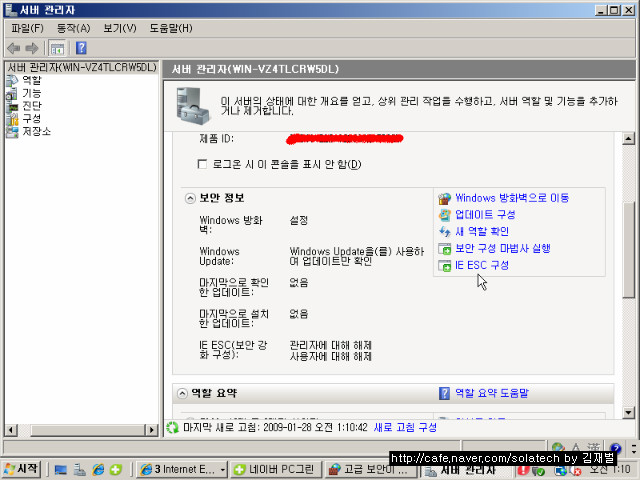Open the 역할 요약 도움말 link

(492, 393)
